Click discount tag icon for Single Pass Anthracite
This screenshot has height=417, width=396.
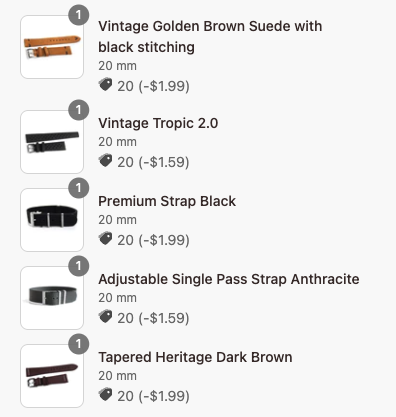tap(105, 317)
